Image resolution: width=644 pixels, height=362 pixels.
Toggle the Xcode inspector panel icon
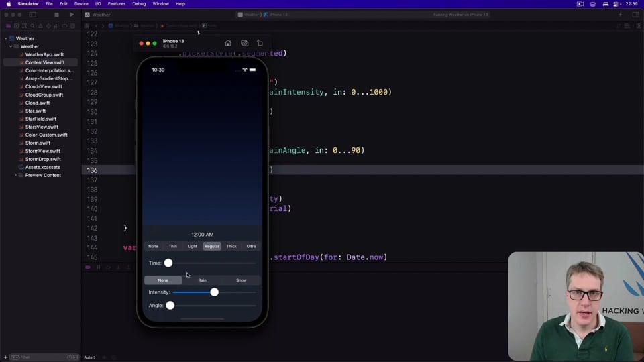[635, 15]
